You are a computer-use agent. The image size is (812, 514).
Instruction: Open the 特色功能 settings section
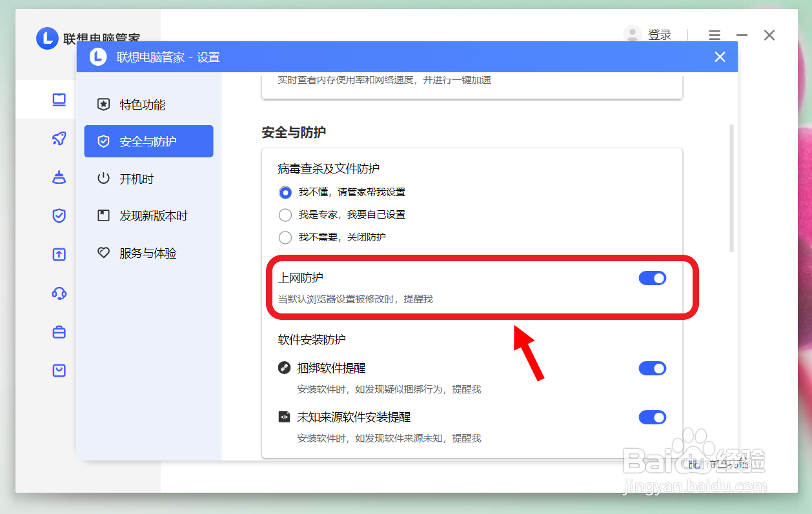148,104
